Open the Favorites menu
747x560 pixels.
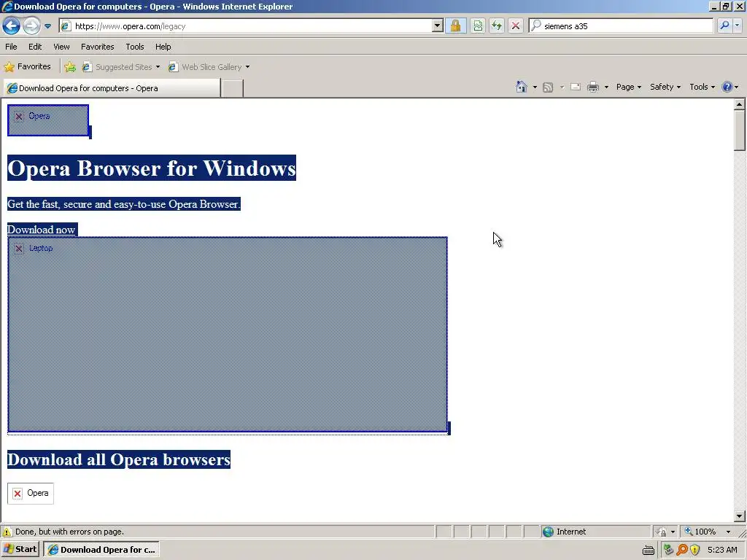[x=97, y=47]
